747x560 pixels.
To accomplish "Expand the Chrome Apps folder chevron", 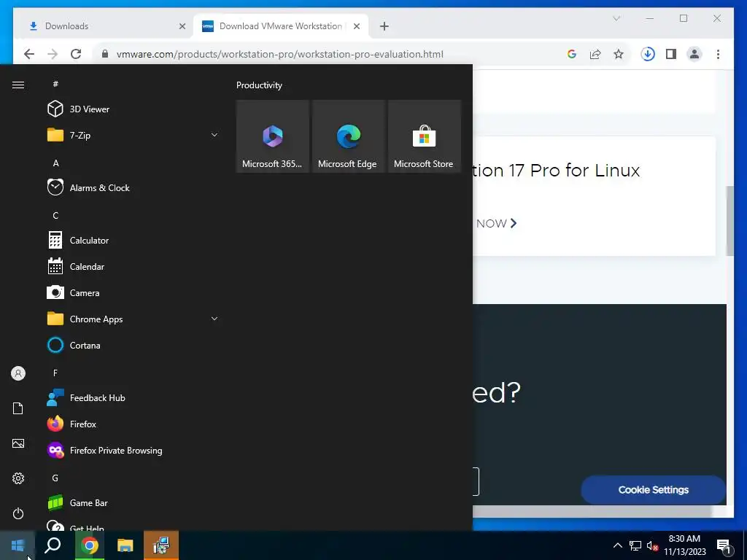I will click(x=214, y=319).
